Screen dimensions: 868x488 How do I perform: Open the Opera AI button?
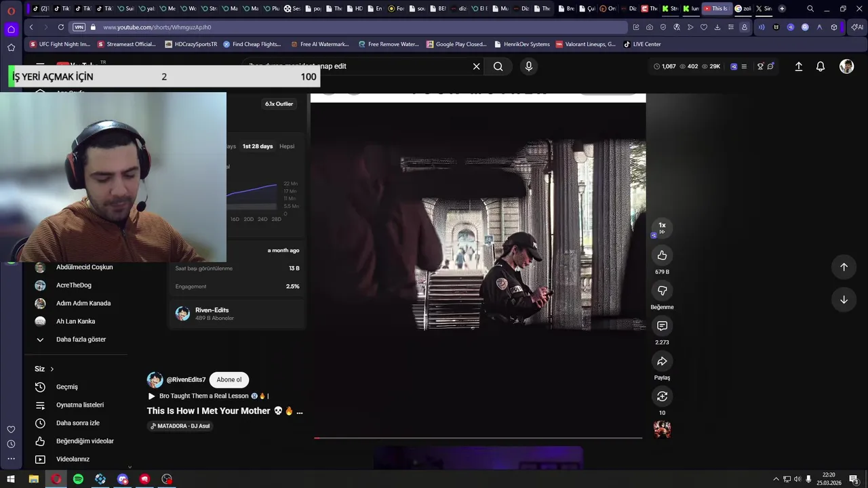pos(857,27)
